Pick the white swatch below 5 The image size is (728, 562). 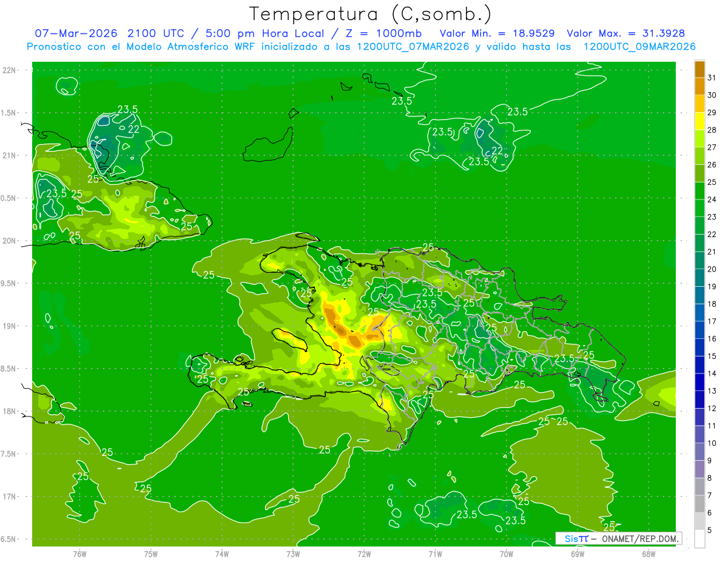699,538
